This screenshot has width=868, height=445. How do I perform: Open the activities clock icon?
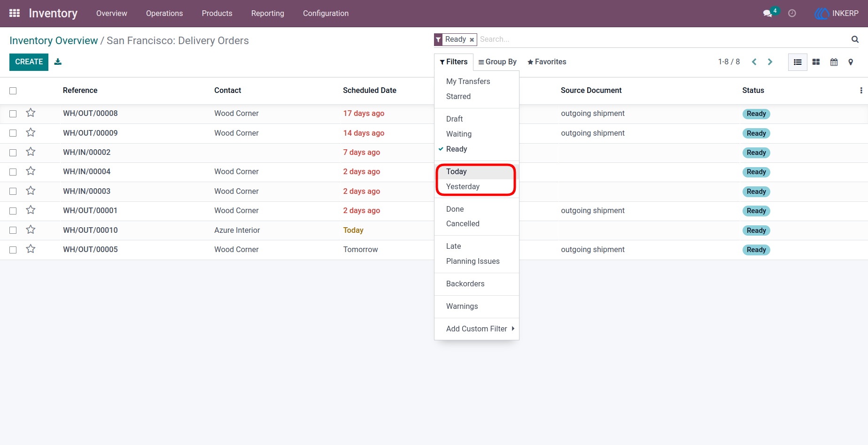click(x=792, y=13)
